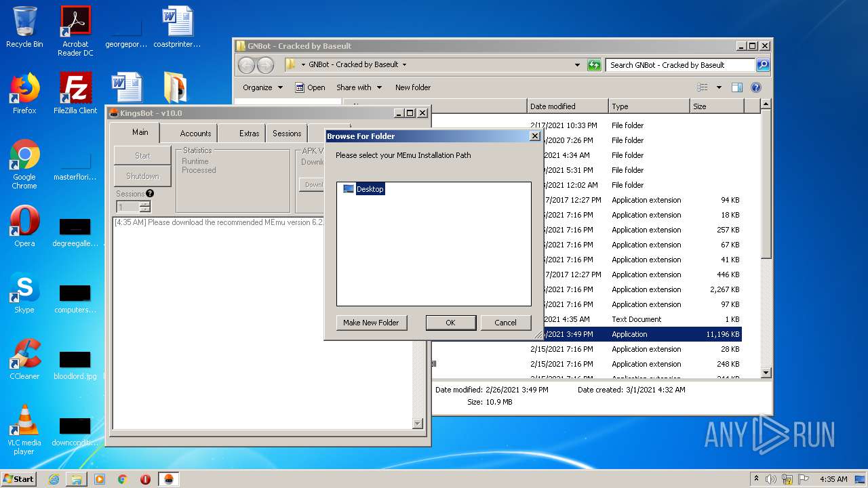Click the Explorer search magnifier icon
This screenshot has height=488, width=868.
pyautogui.click(x=763, y=65)
